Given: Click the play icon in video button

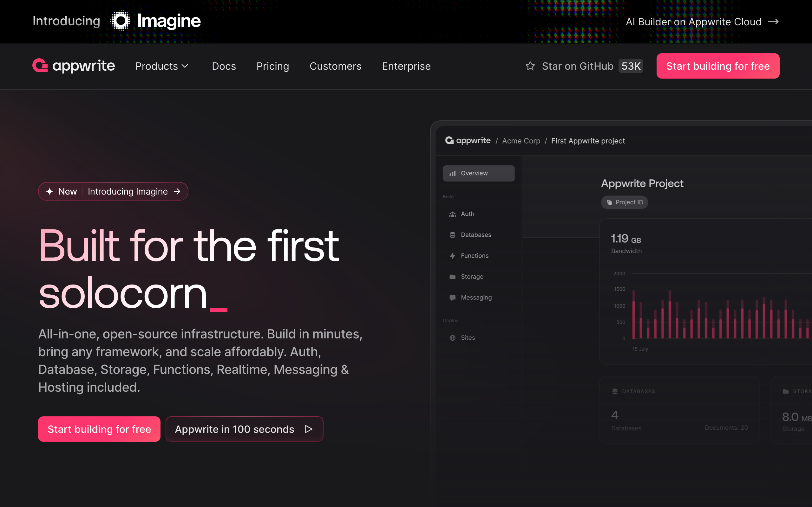Looking at the screenshot, I should (308, 429).
